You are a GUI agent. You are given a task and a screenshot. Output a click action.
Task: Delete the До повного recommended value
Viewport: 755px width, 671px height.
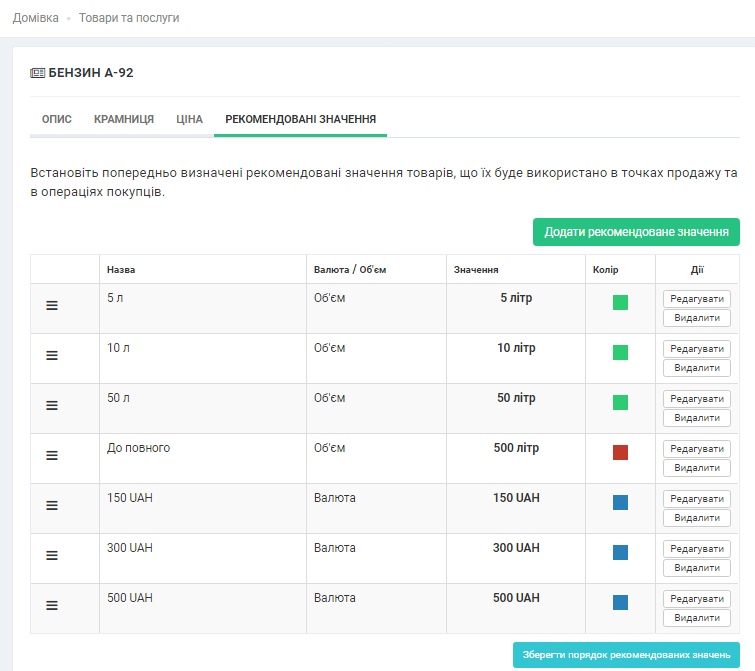696,468
